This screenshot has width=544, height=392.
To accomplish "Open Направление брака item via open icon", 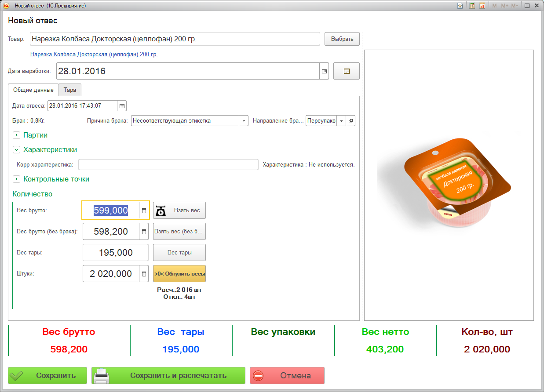I will [x=350, y=121].
